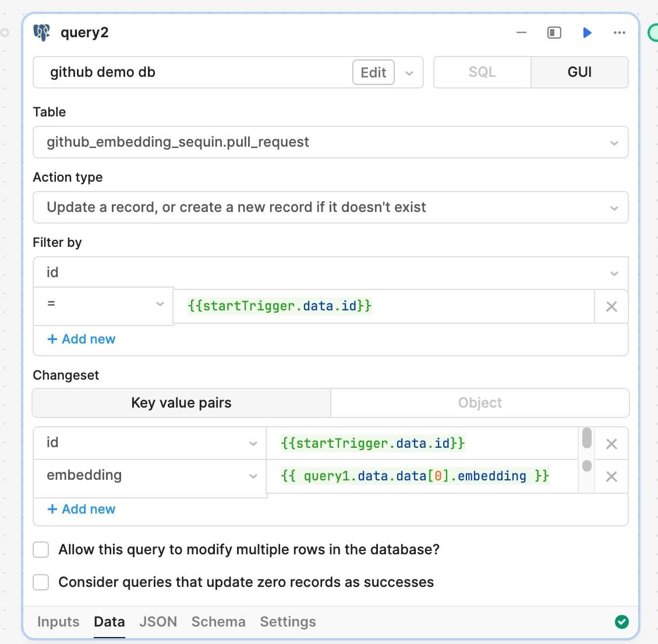
Task: Switch changeset to Object mode
Action: (480, 403)
